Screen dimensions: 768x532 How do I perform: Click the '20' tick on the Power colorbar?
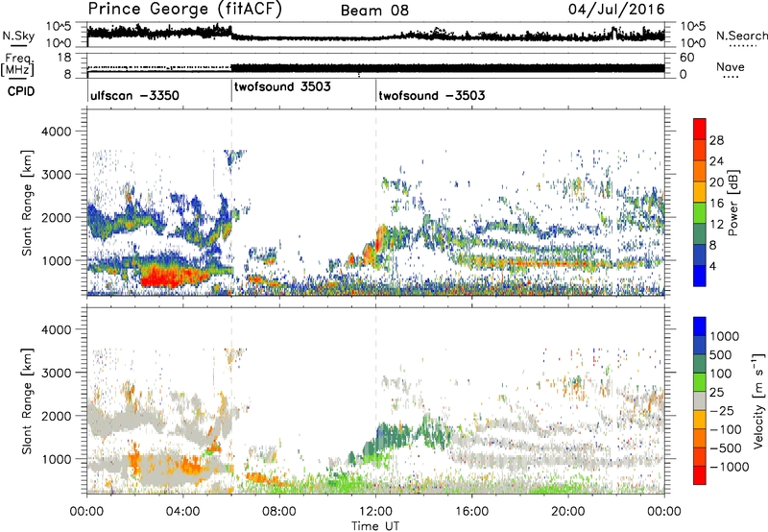[x=716, y=182]
